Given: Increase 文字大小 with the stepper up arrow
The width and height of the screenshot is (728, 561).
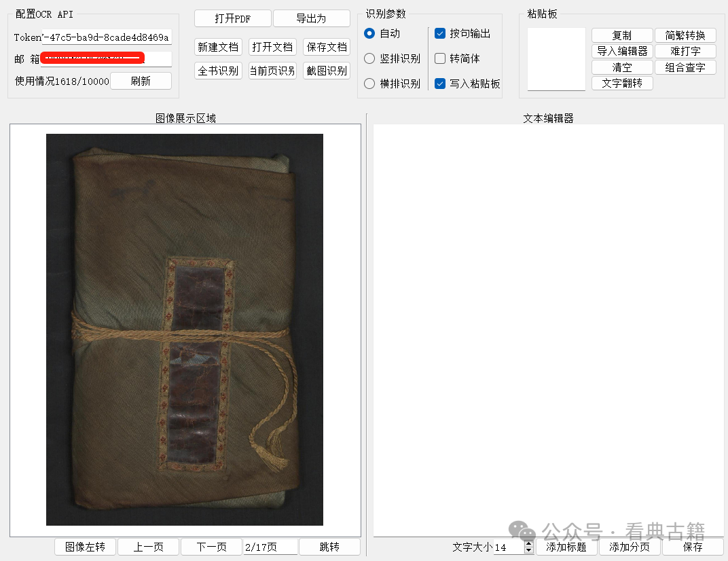Looking at the screenshot, I should pyautogui.click(x=529, y=543).
